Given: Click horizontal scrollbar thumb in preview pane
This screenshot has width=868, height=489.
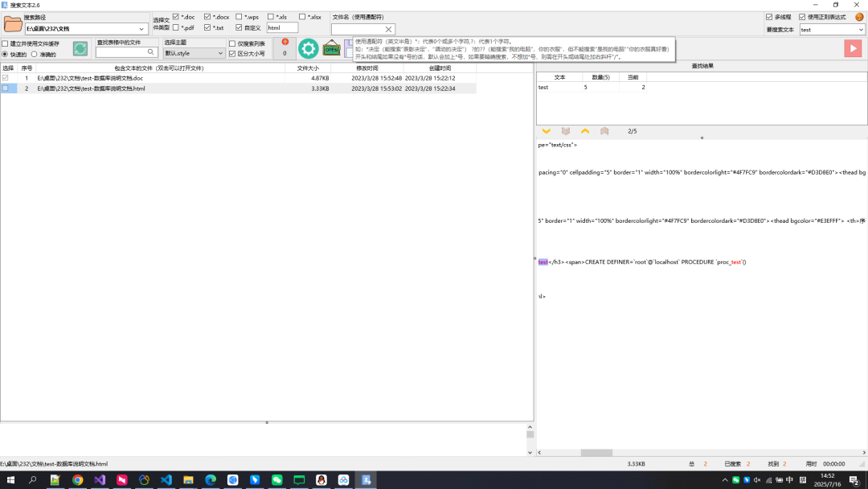Looking at the screenshot, I should tap(596, 453).
